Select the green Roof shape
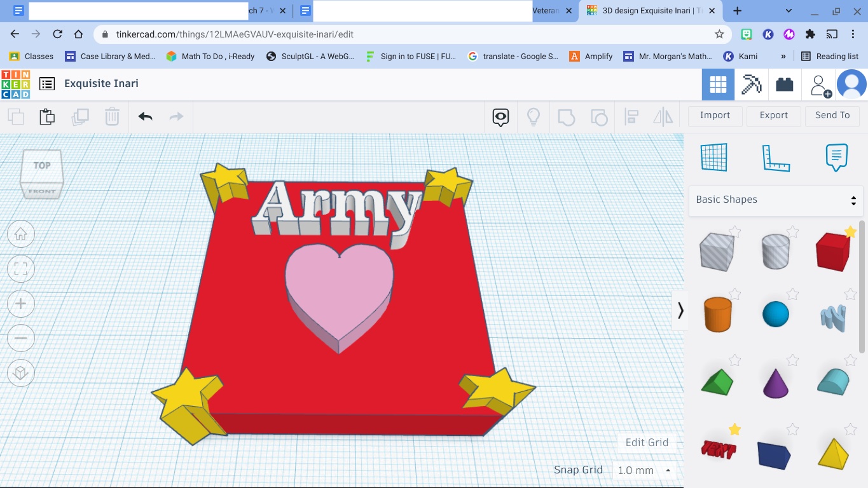 (x=717, y=383)
